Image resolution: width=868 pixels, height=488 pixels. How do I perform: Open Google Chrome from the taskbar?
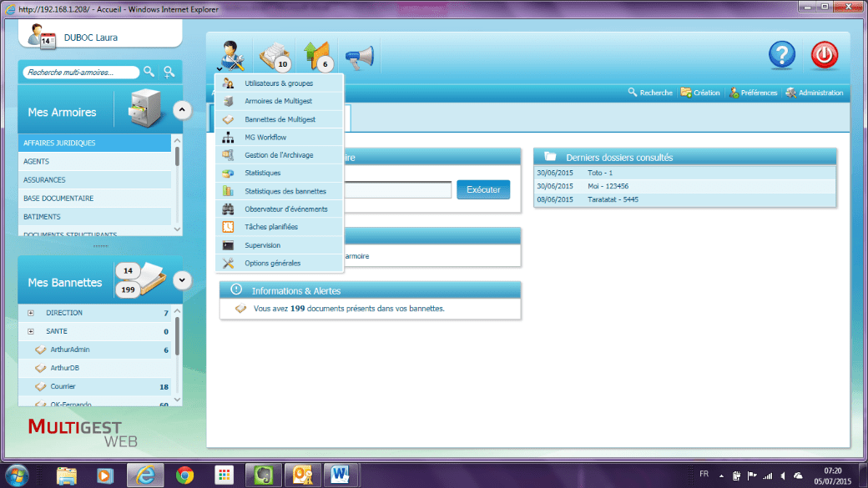184,475
